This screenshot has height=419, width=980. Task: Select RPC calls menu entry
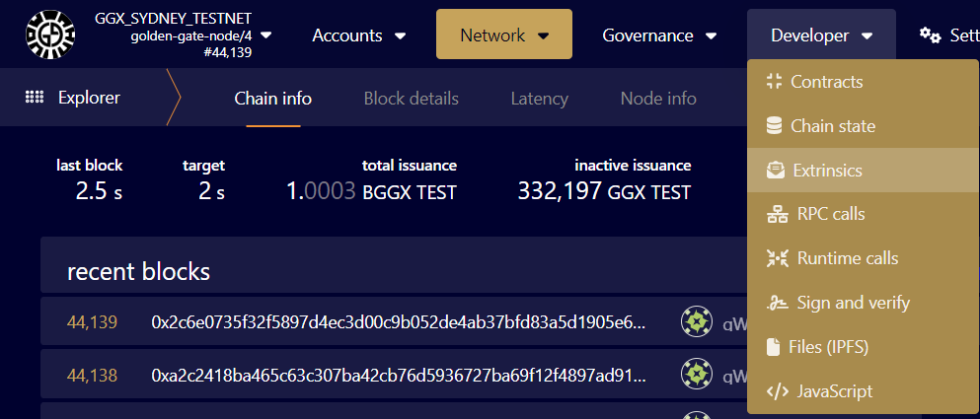pyautogui.click(x=863, y=214)
